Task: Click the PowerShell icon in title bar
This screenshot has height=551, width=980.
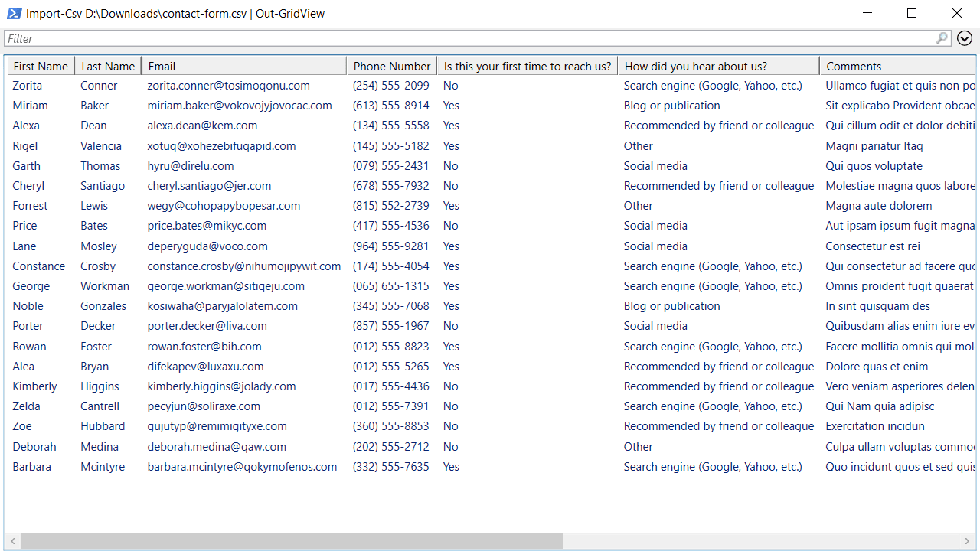Action: (x=14, y=13)
